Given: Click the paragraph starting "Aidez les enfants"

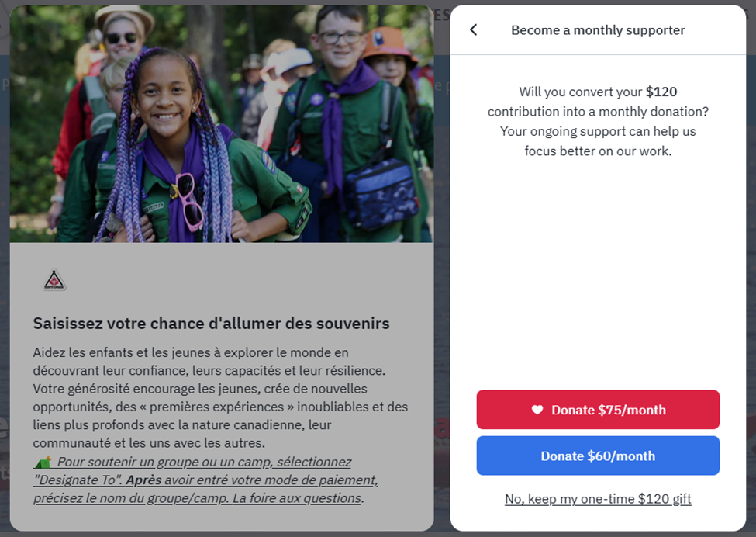Looking at the screenshot, I should pyautogui.click(x=221, y=397).
